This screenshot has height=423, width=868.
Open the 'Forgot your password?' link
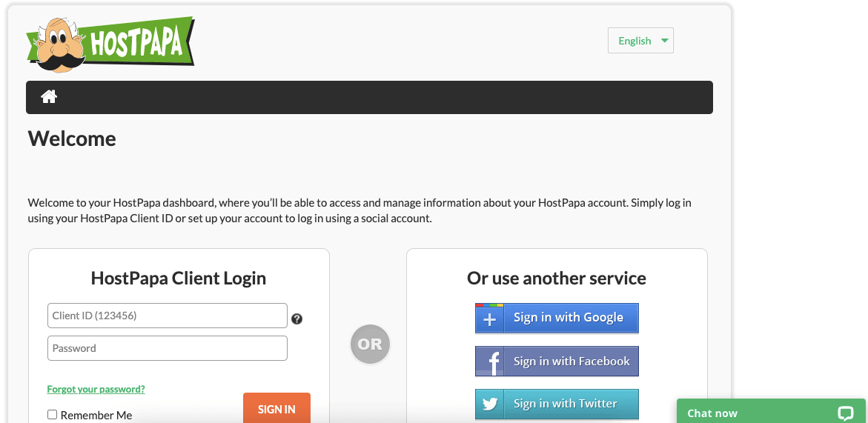coord(96,389)
